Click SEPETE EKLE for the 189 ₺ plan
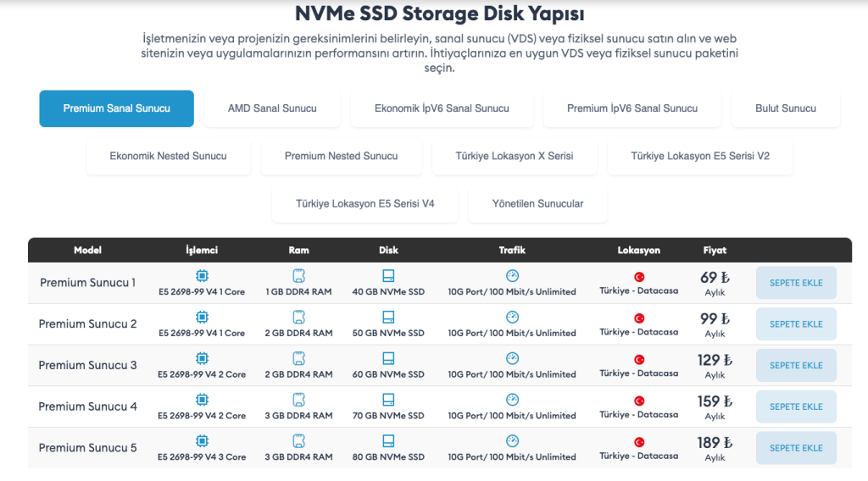Screen dimensions: 868x481 (796, 448)
